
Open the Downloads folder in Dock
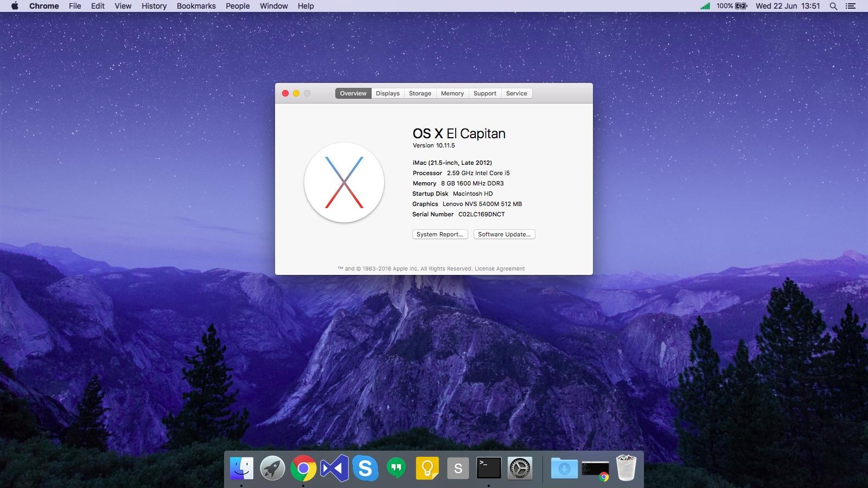click(x=564, y=467)
